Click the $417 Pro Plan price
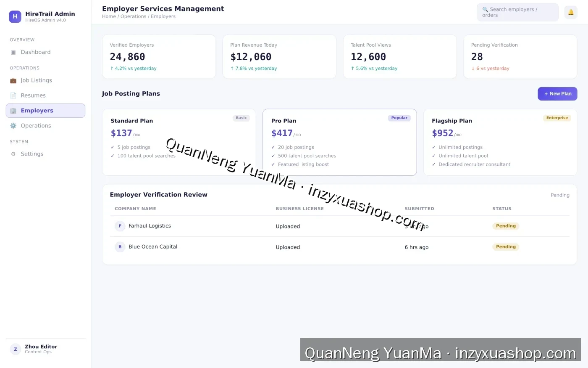This screenshot has height=368, width=588. [282, 133]
